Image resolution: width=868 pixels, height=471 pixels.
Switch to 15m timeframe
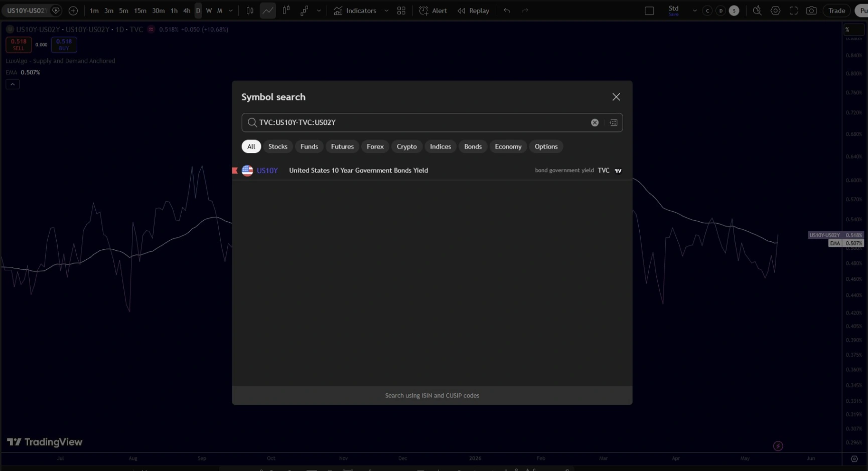pyautogui.click(x=140, y=11)
